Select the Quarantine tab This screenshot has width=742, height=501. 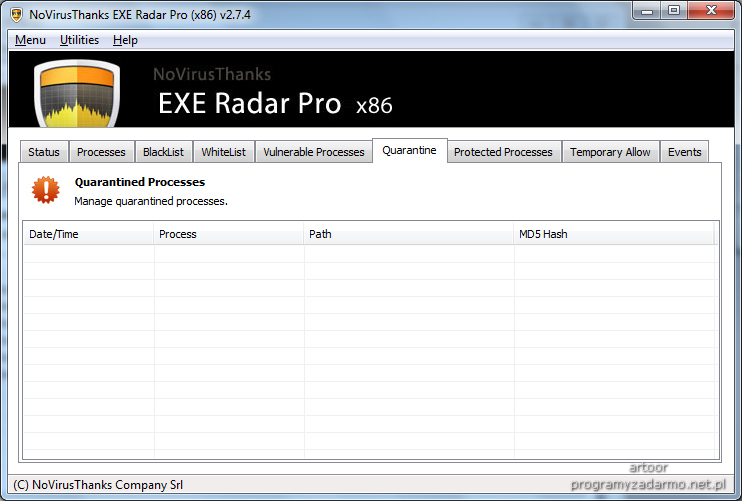pyautogui.click(x=409, y=150)
